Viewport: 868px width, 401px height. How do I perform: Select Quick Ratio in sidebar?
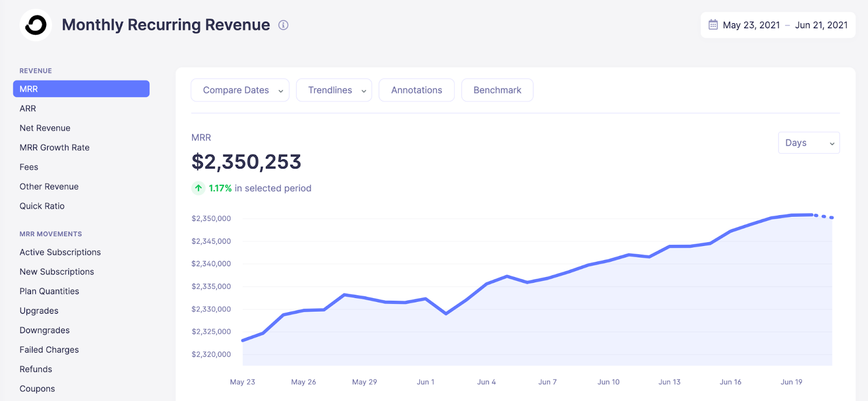click(x=42, y=206)
